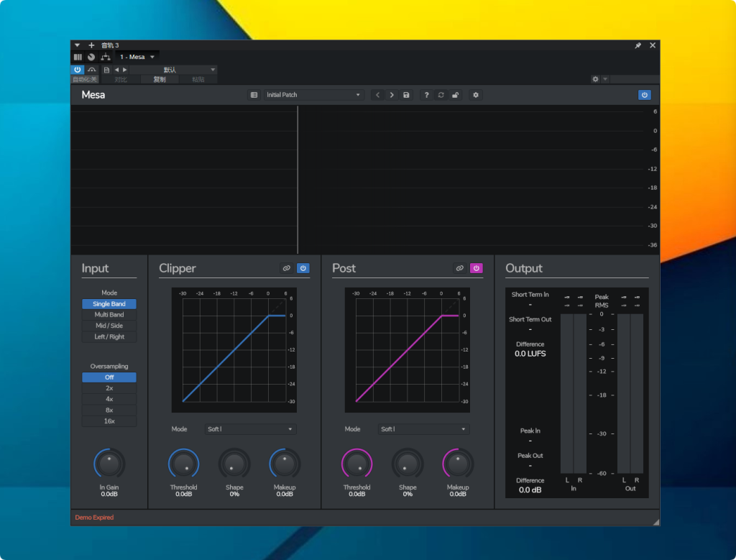736x560 pixels.
Task: Click the Post Makeup knob
Action: click(458, 464)
